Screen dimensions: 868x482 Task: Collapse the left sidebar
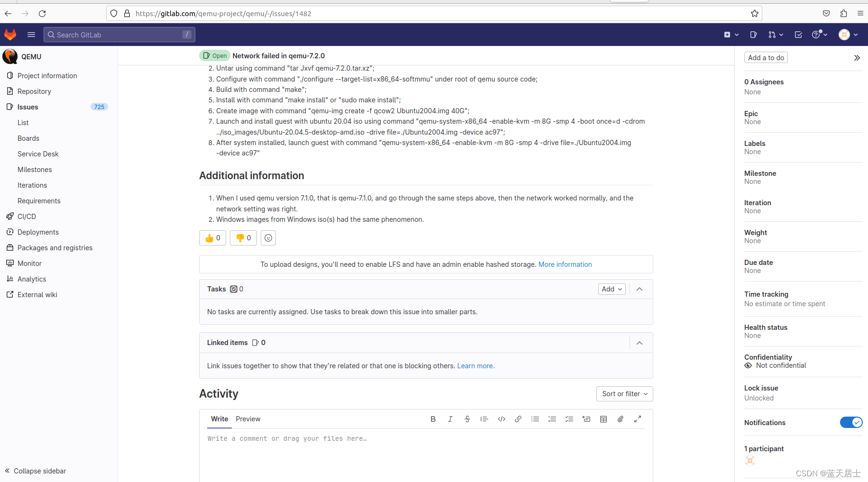36,471
